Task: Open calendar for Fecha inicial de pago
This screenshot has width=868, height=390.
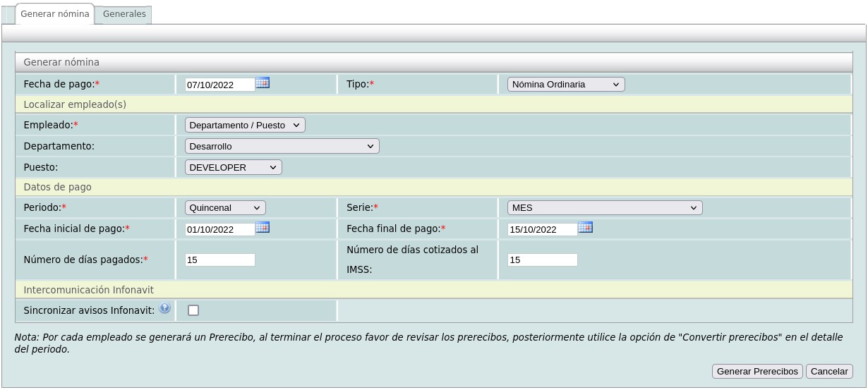Action: (263, 228)
